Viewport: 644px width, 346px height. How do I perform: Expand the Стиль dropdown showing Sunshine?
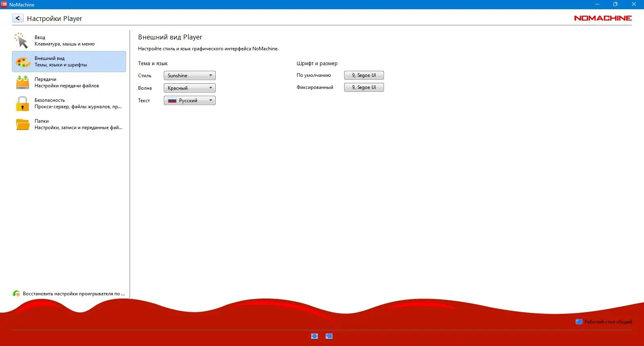pyautogui.click(x=190, y=76)
